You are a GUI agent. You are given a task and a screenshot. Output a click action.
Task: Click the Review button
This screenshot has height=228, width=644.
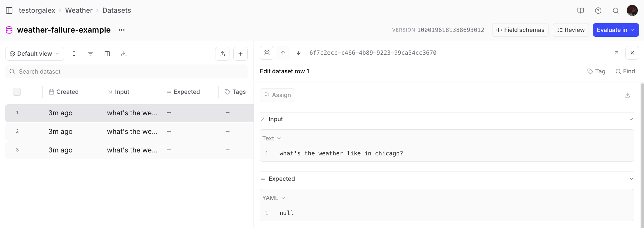point(571,30)
